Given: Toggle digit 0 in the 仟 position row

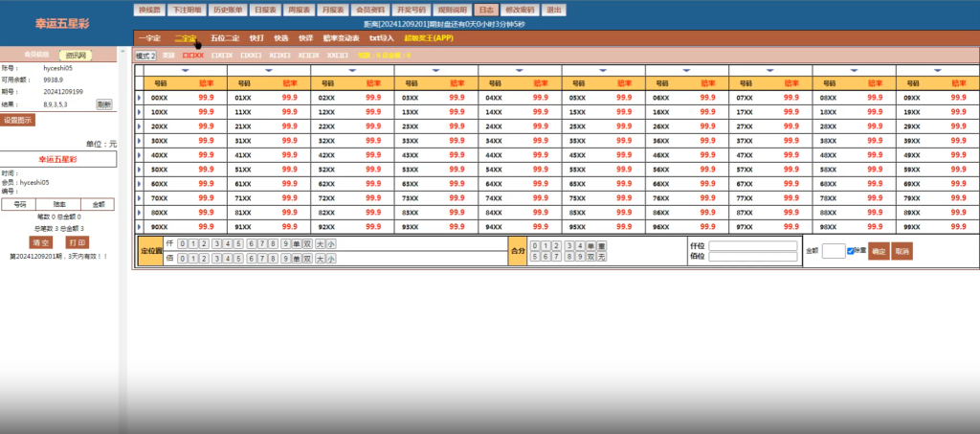Looking at the screenshot, I should pos(183,244).
